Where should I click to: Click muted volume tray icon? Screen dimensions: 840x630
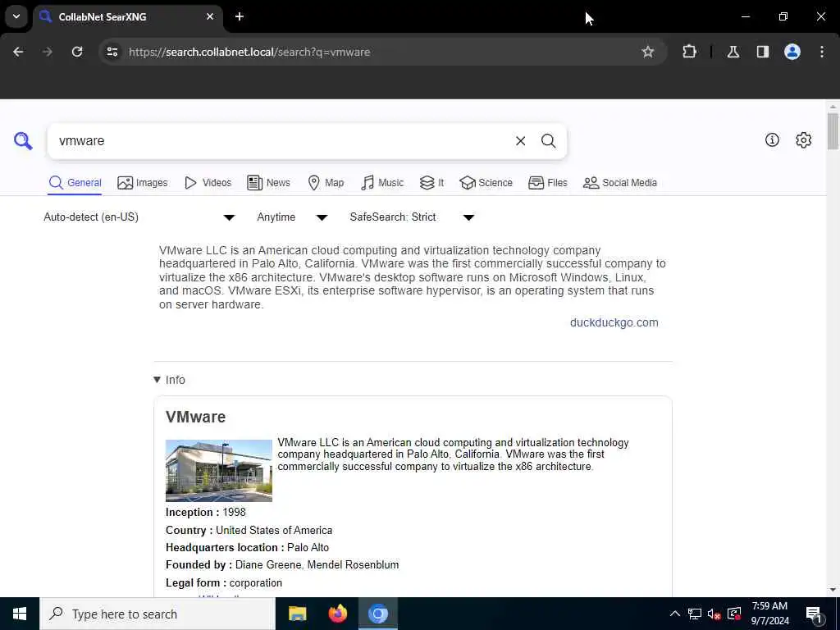click(714, 614)
